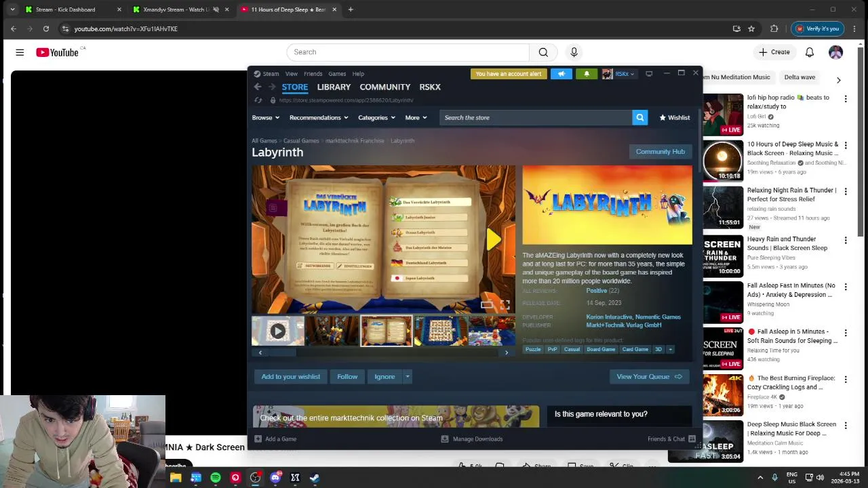Open Chrome tab search dropdown
Viewport: 868px width, 488px height.
tap(12, 9)
